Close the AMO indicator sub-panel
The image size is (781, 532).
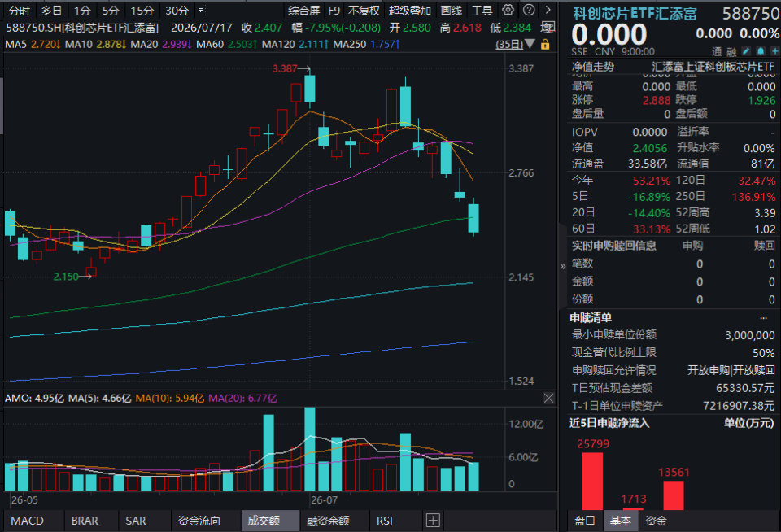pos(548,398)
